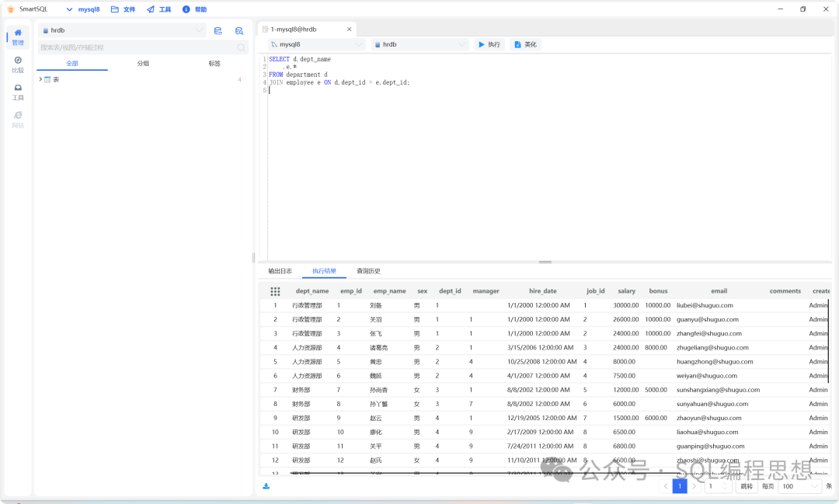
Task: Click the download icon below results grid
Action: pos(266,486)
